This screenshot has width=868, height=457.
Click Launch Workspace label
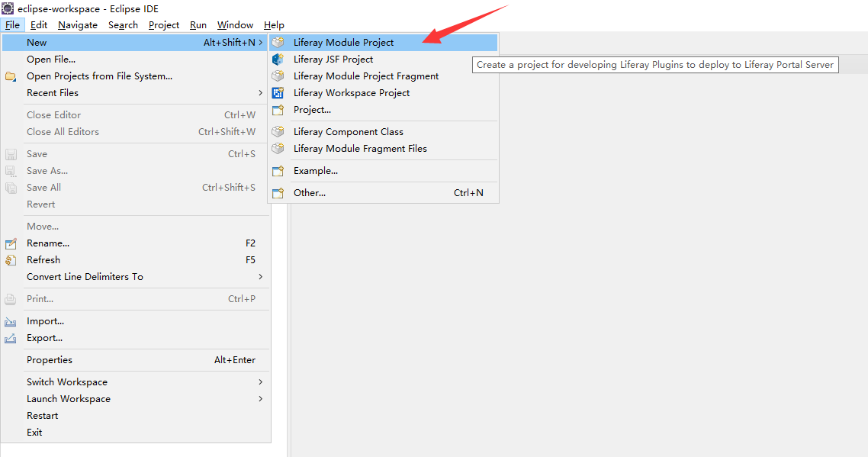(69, 398)
